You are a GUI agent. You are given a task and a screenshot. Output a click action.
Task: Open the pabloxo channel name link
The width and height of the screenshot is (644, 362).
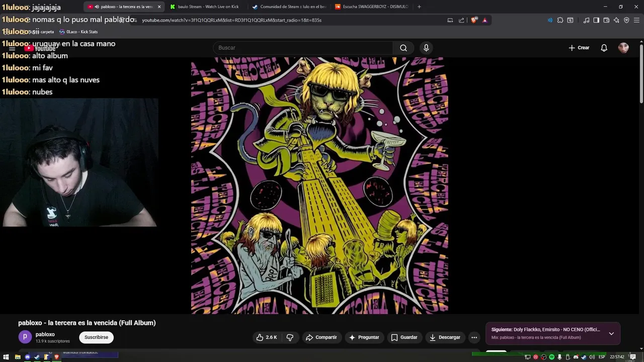pos(45,334)
